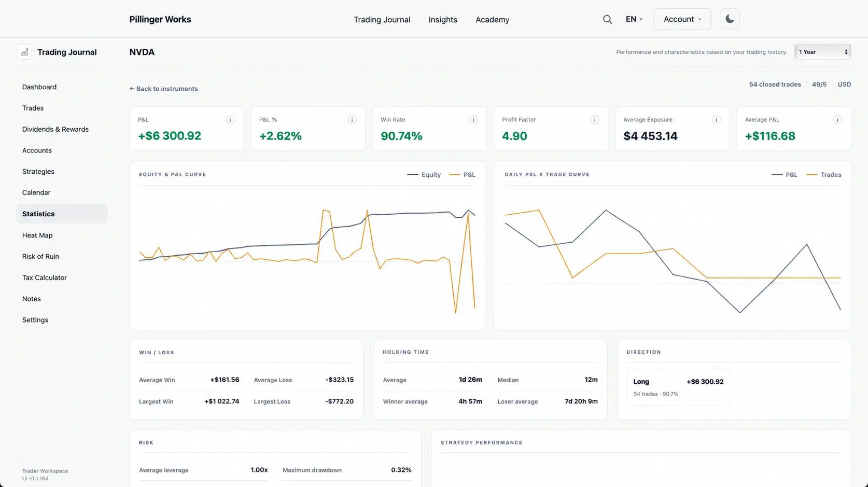Screen dimensions: 868x487
Task: Toggle Equity series in equity curve legend
Action: coord(424,175)
